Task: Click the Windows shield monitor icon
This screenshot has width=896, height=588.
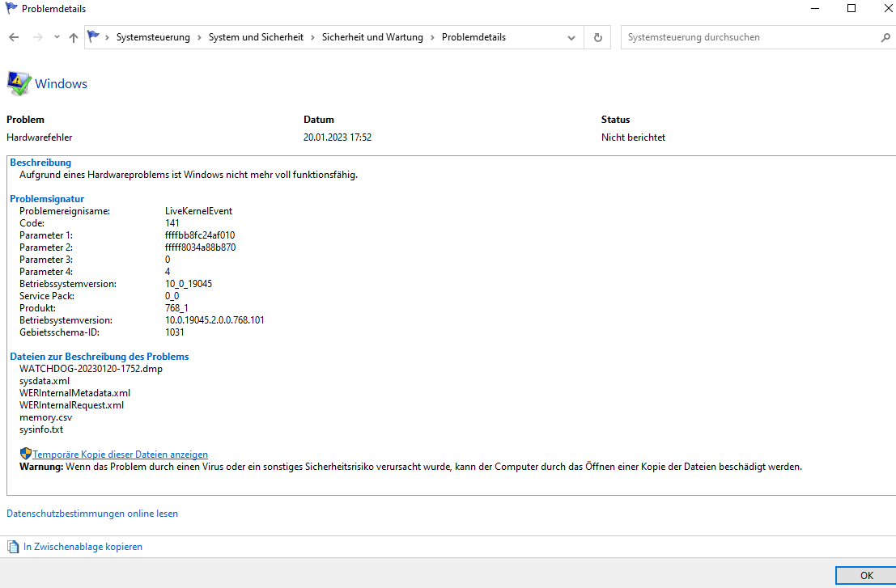Action: pos(19,83)
